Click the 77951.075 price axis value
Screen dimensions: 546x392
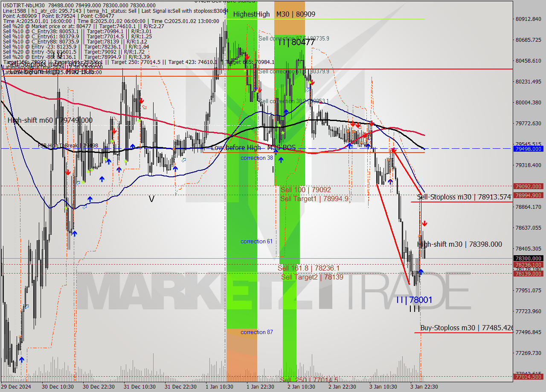(529, 290)
